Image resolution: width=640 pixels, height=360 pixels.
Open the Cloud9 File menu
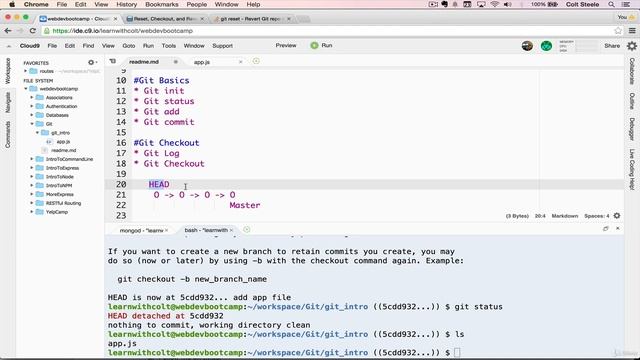click(52, 46)
